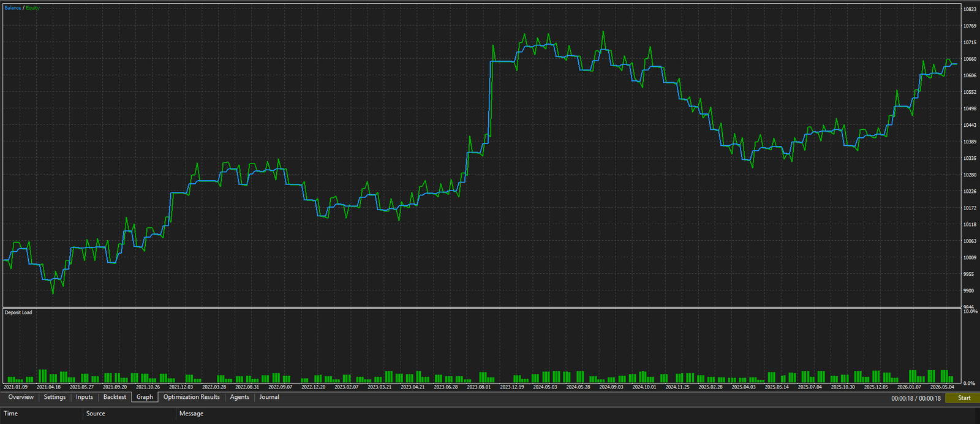980x424 pixels.
Task: Click the 10063 axis value
Action: [x=970, y=241]
